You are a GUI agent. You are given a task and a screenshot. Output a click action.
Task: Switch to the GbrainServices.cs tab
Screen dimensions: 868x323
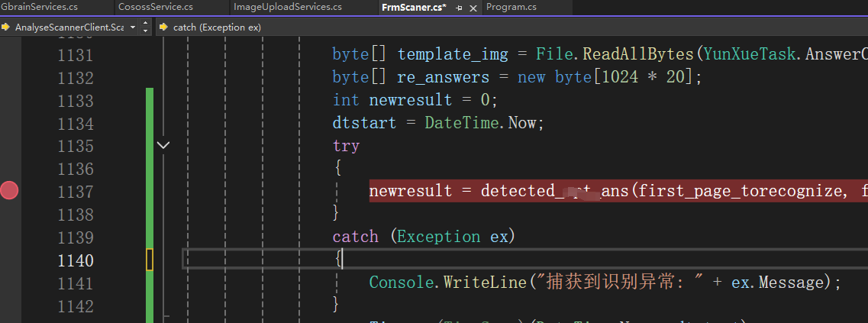pos(39,7)
